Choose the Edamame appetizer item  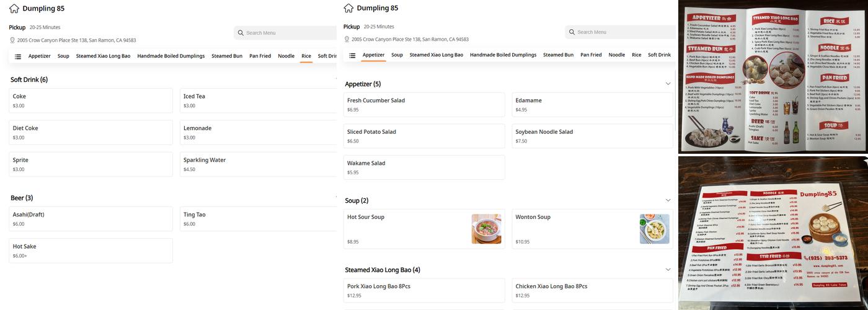click(592, 105)
